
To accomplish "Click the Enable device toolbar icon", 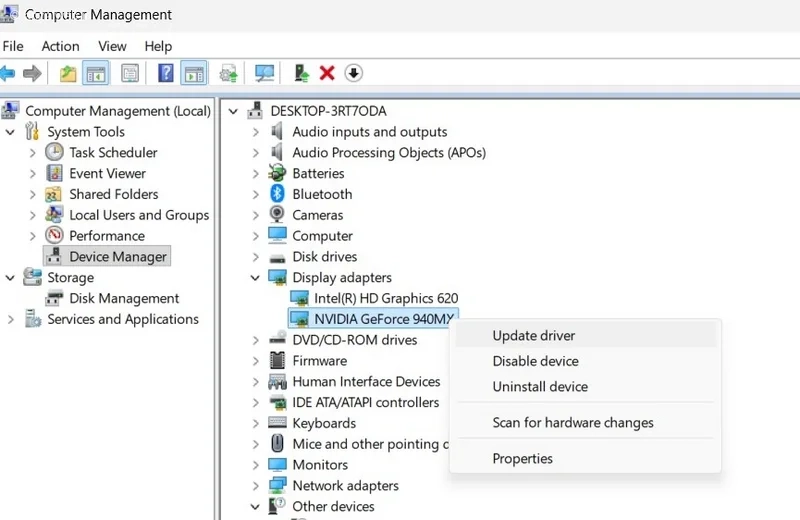I will [x=302, y=73].
